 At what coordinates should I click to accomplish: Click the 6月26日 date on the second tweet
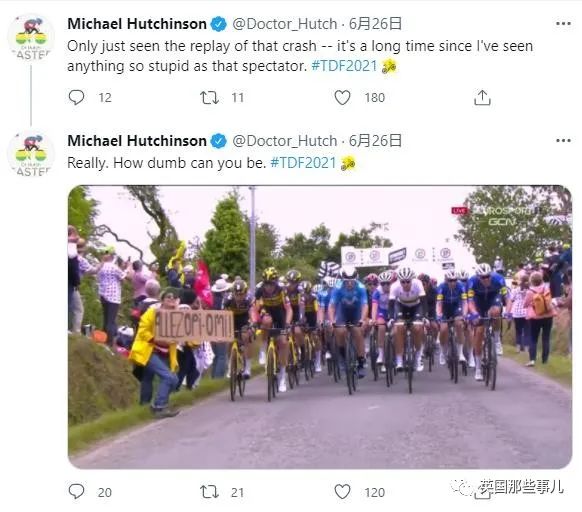tap(375, 141)
